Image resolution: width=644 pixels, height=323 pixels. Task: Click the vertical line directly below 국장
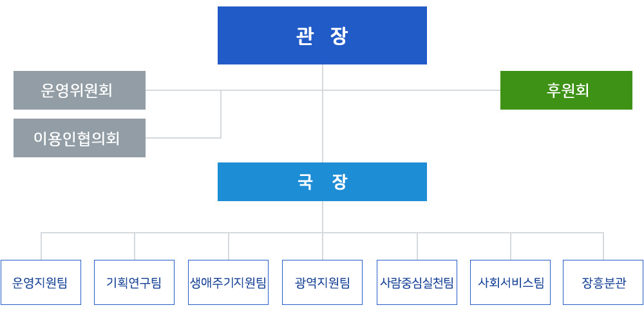tap(323, 216)
